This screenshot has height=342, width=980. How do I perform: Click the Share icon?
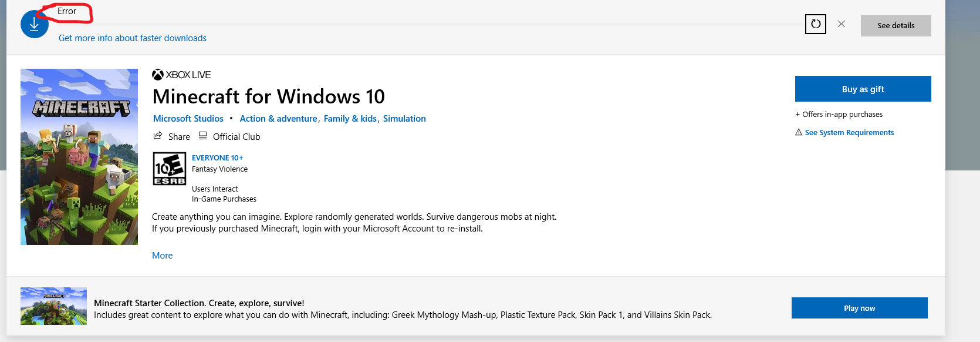point(158,136)
